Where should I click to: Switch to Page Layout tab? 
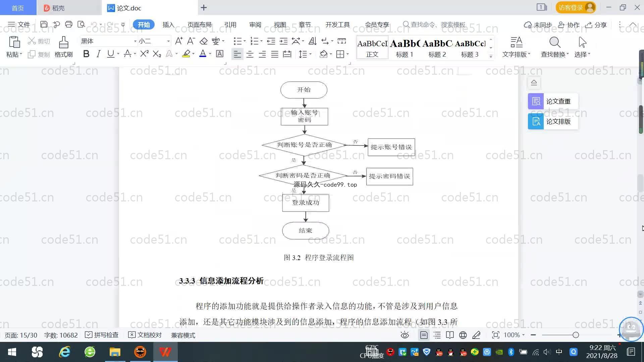pos(199,24)
